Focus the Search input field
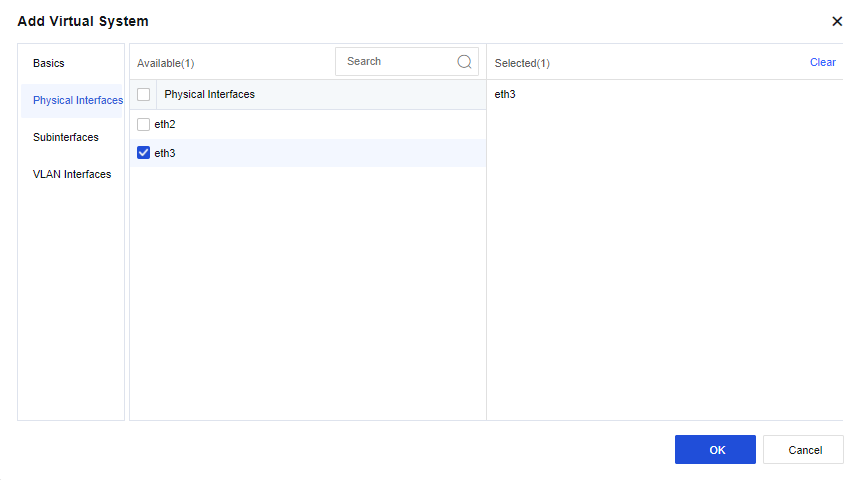858x480 pixels. click(397, 61)
